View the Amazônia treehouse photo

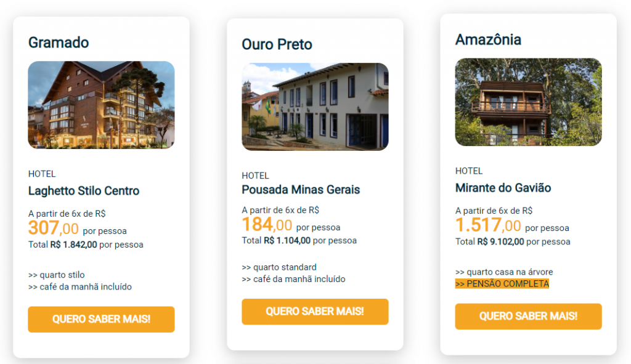pyautogui.click(x=528, y=102)
